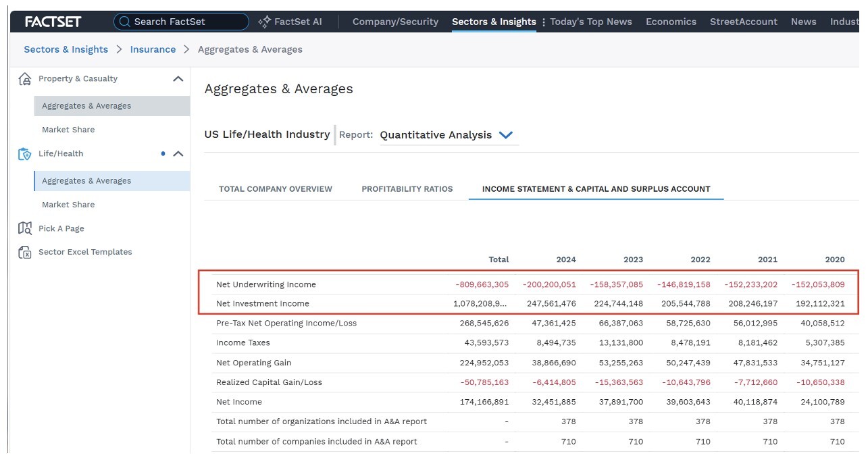Click the Life/Health shield icon
Image resolution: width=868 pixels, height=464 pixels.
25,154
